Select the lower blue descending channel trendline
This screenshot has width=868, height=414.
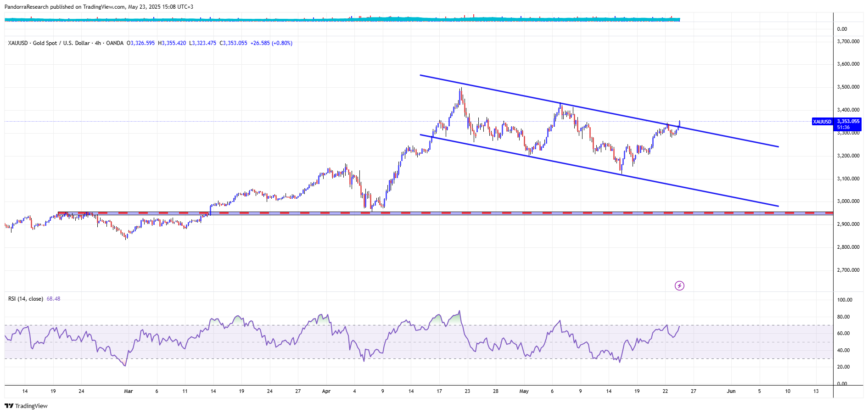pyautogui.click(x=599, y=170)
